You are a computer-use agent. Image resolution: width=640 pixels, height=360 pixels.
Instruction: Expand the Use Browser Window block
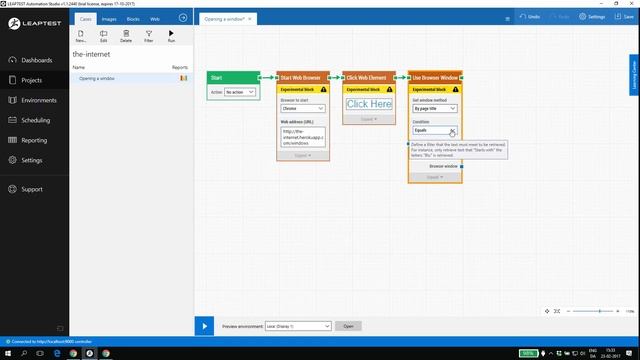click(x=435, y=177)
